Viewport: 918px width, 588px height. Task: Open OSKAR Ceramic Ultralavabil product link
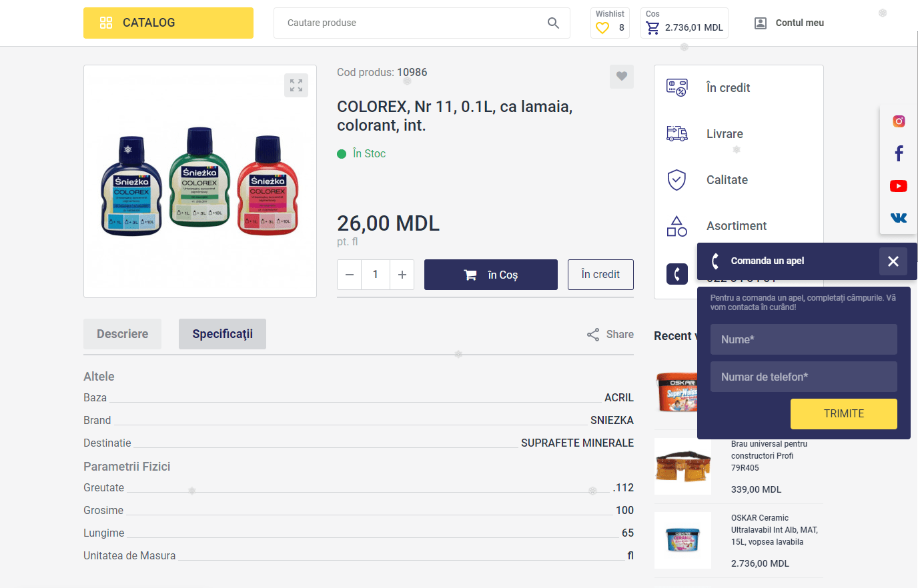tap(775, 530)
